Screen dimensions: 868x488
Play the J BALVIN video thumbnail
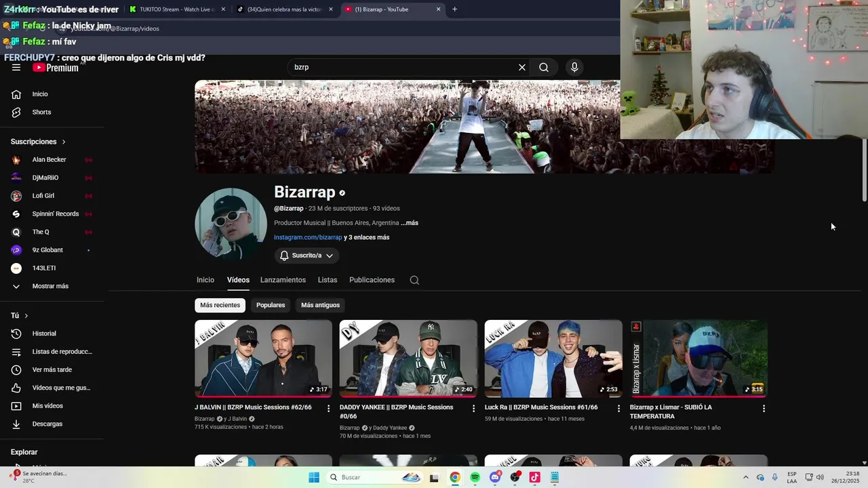click(x=263, y=359)
